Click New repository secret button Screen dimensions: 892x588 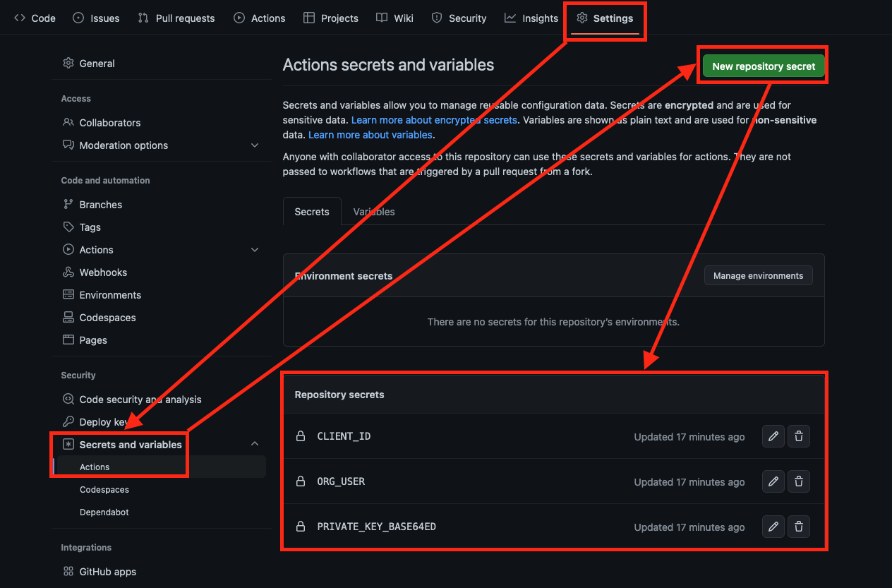pos(764,66)
